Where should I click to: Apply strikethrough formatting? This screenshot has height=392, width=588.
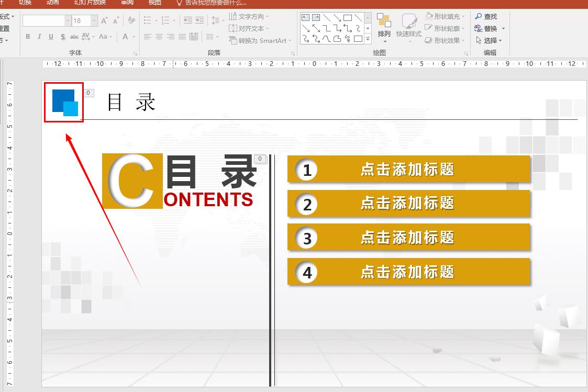point(74,37)
